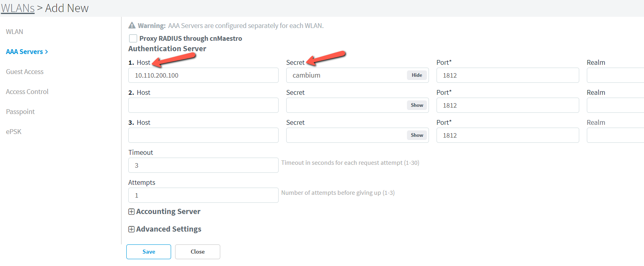Switch to the WLAN settings tab

(x=15, y=32)
